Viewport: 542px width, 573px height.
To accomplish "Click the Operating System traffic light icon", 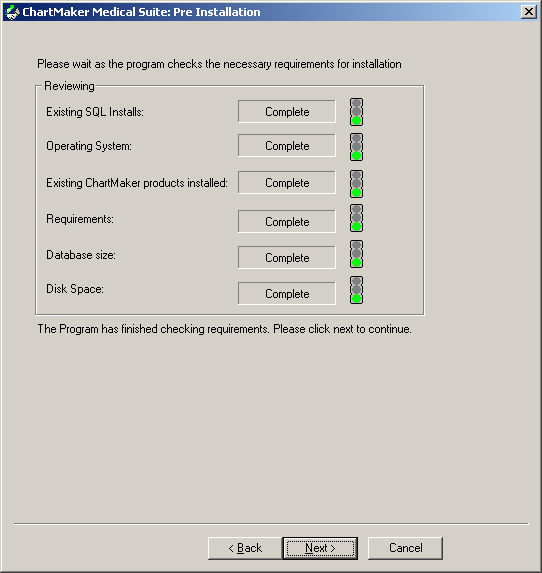I will 356,147.
